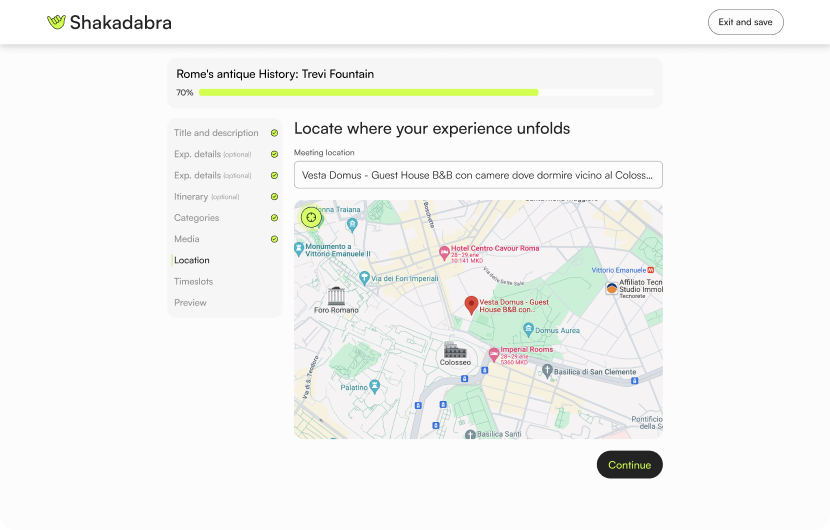The image size is (830, 530).
Task: Select the Foro Romano landmark icon
Action: tap(336, 296)
